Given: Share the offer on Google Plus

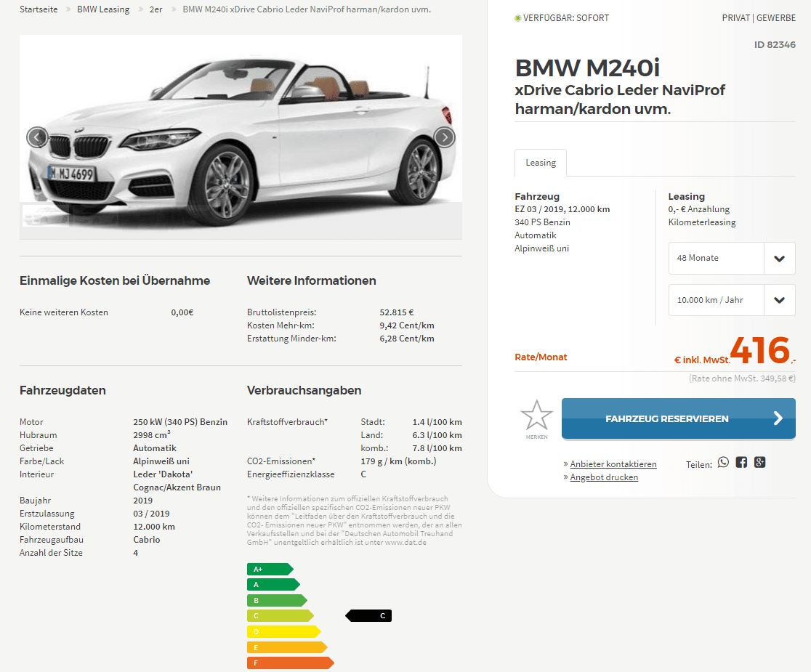Looking at the screenshot, I should 759,462.
